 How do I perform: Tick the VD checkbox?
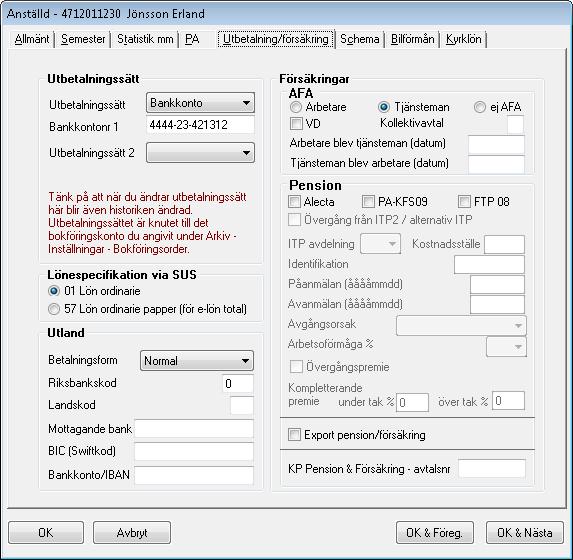pos(296,124)
